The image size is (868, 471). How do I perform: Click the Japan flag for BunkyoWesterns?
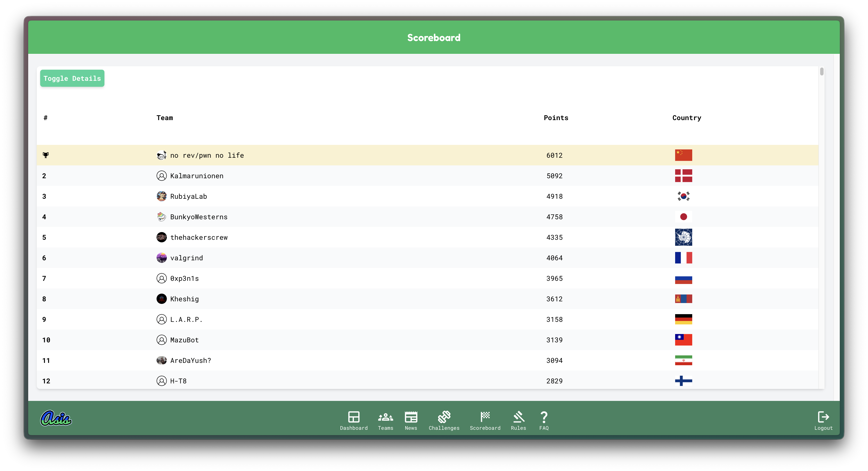coord(683,217)
